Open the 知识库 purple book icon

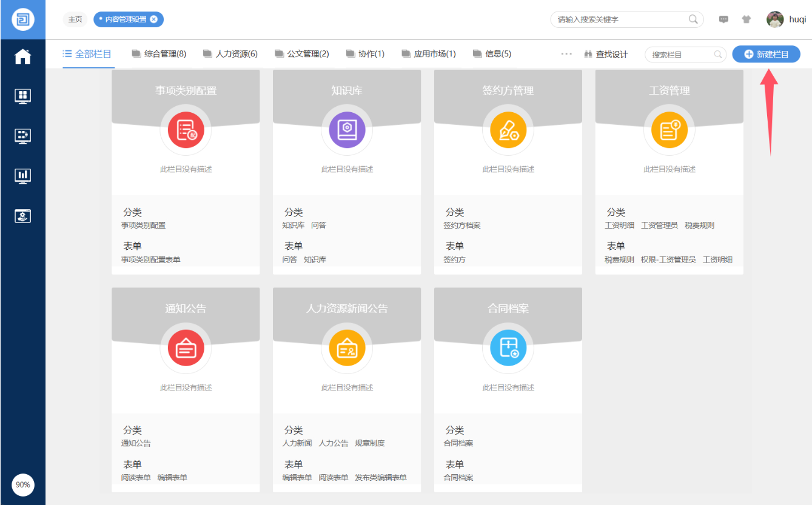click(347, 130)
